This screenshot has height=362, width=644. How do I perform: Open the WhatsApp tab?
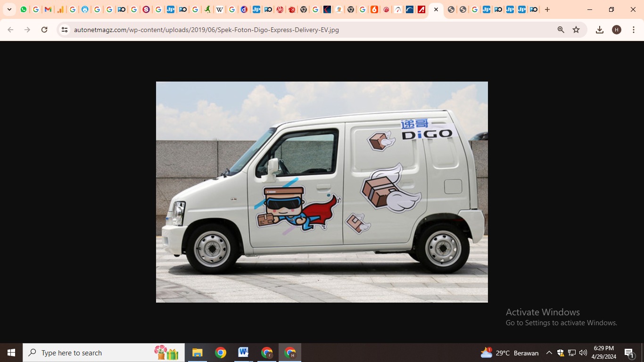[24, 9]
